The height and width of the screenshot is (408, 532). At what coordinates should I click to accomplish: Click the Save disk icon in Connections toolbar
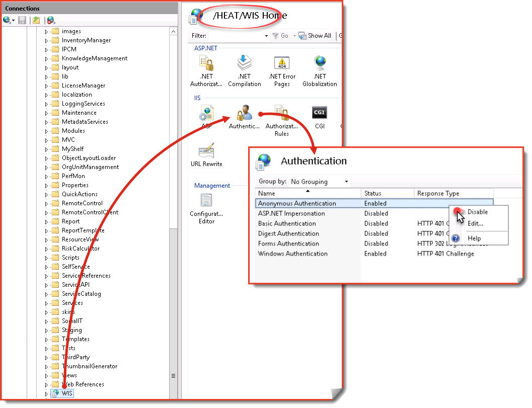click(x=22, y=20)
